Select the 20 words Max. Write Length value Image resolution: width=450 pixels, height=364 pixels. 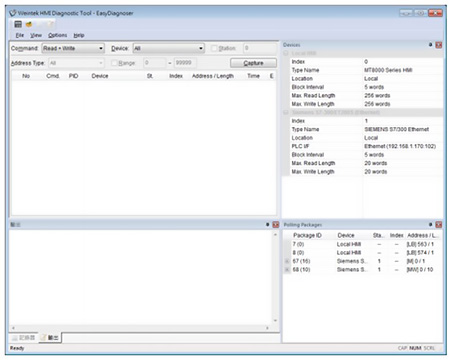376,172
